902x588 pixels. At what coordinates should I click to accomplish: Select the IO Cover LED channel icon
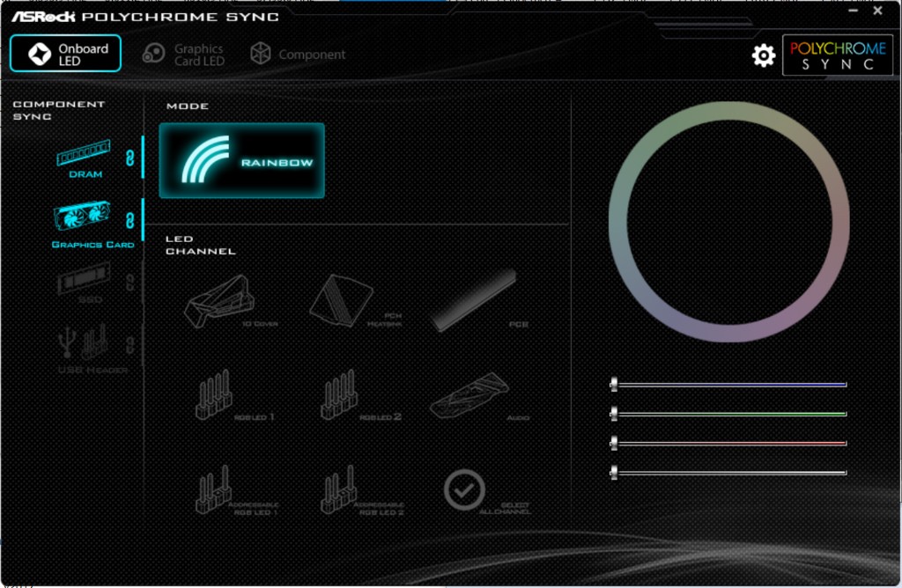tap(218, 301)
